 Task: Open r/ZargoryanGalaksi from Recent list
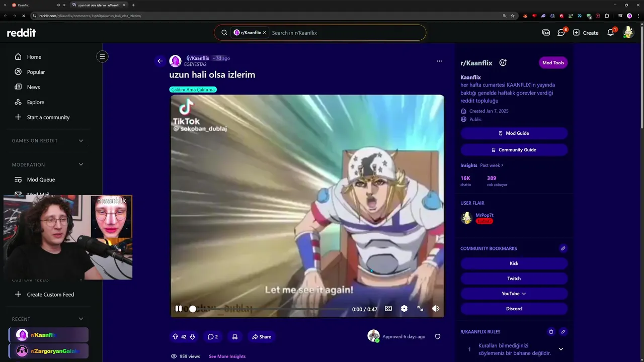coord(49,351)
